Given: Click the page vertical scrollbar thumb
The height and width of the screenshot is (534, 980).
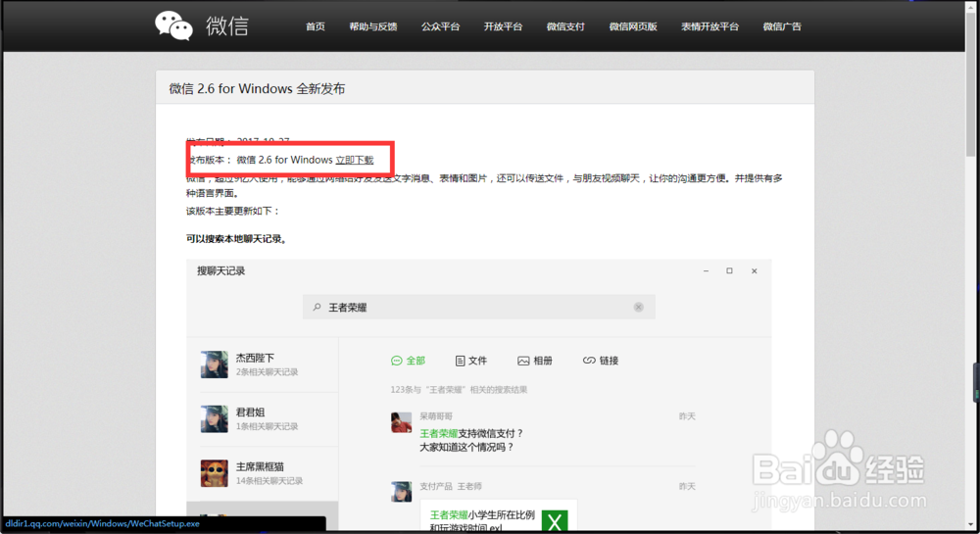Looking at the screenshot, I should click(970, 85).
